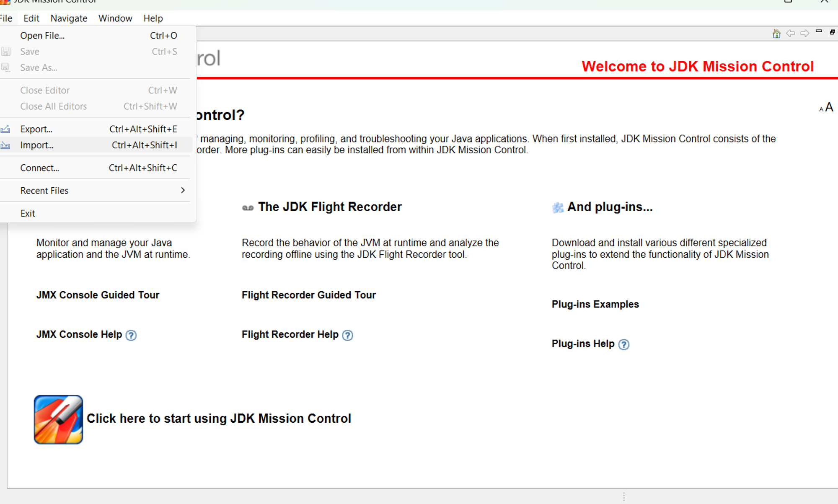Image resolution: width=838 pixels, height=504 pixels.
Task: Click the forward arrow navigation icon
Action: tap(805, 33)
